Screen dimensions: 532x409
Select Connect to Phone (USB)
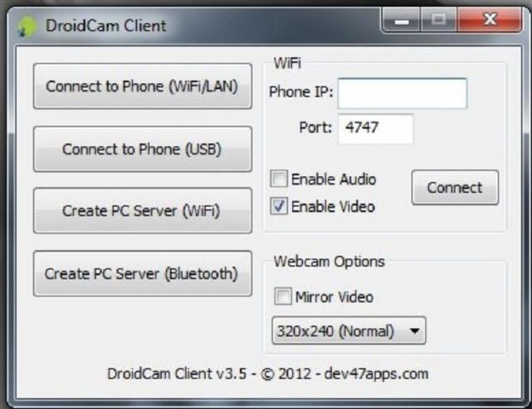click(142, 149)
